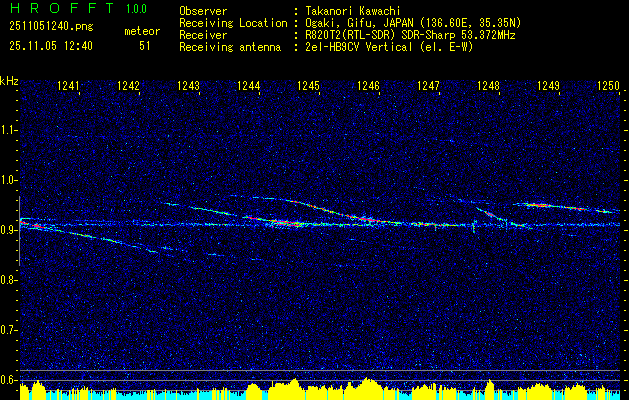Click the observer name Takanori Kawachi
This screenshot has height=400, width=629.
(352, 11)
